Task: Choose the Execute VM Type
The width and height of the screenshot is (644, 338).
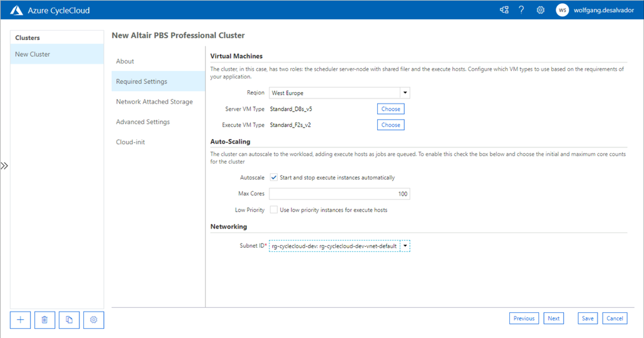Action: (x=391, y=125)
